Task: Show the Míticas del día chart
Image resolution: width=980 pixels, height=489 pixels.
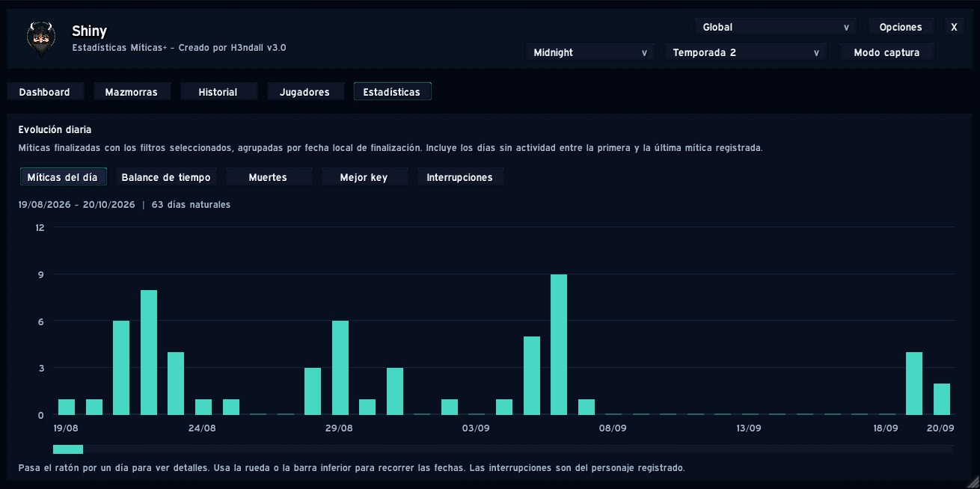Action: click(63, 177)
